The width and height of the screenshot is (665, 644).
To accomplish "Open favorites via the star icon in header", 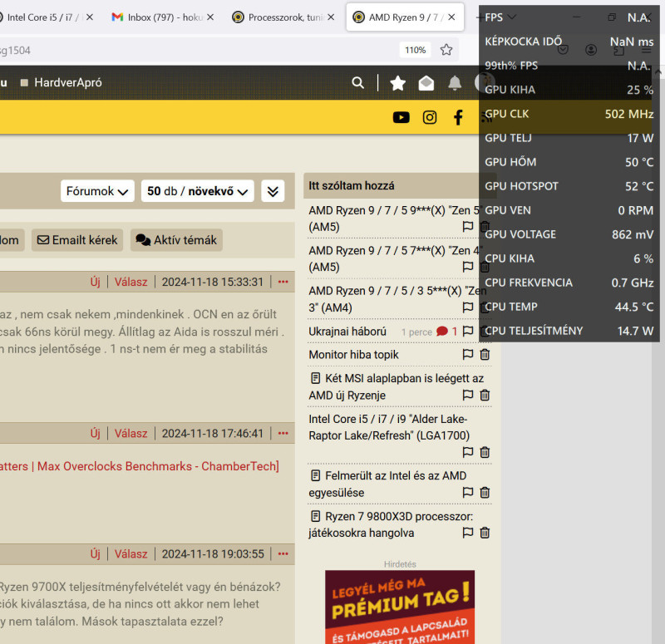I will (x=397, y=82).
